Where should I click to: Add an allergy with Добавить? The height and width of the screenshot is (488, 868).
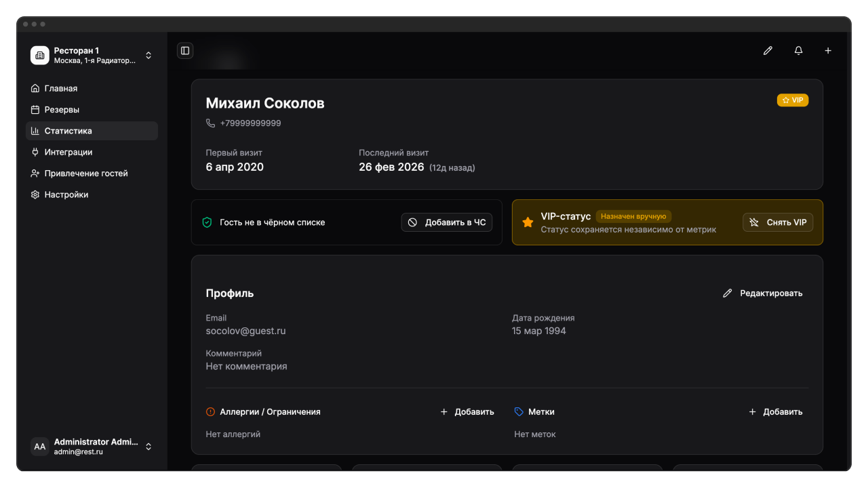[467, 411]
